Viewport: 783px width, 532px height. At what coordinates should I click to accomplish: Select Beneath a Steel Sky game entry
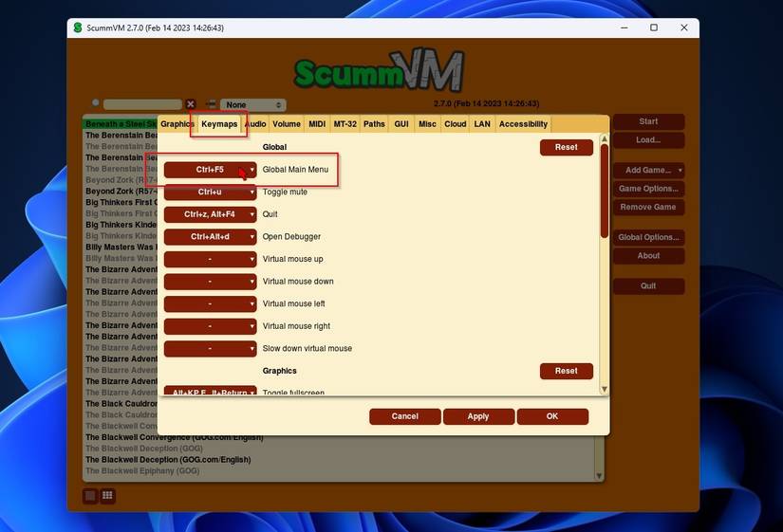point(121,124)
